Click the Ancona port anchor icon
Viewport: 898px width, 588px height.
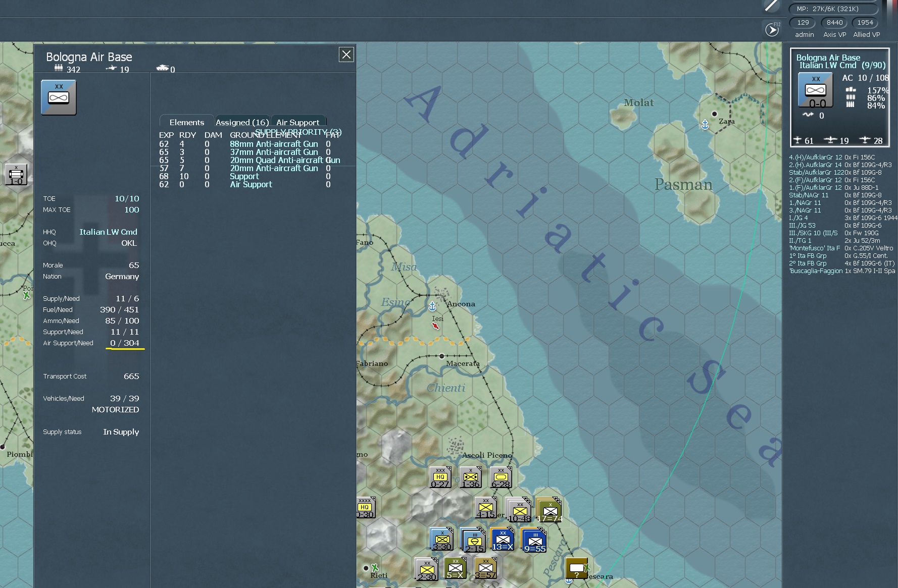432,306
